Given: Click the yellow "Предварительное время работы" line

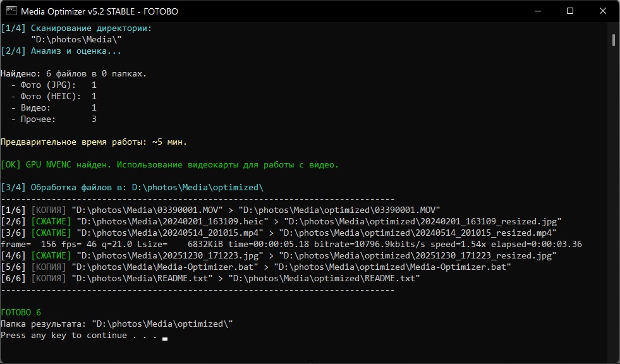Looking at the screenshot, I should [x=94, y=142].
